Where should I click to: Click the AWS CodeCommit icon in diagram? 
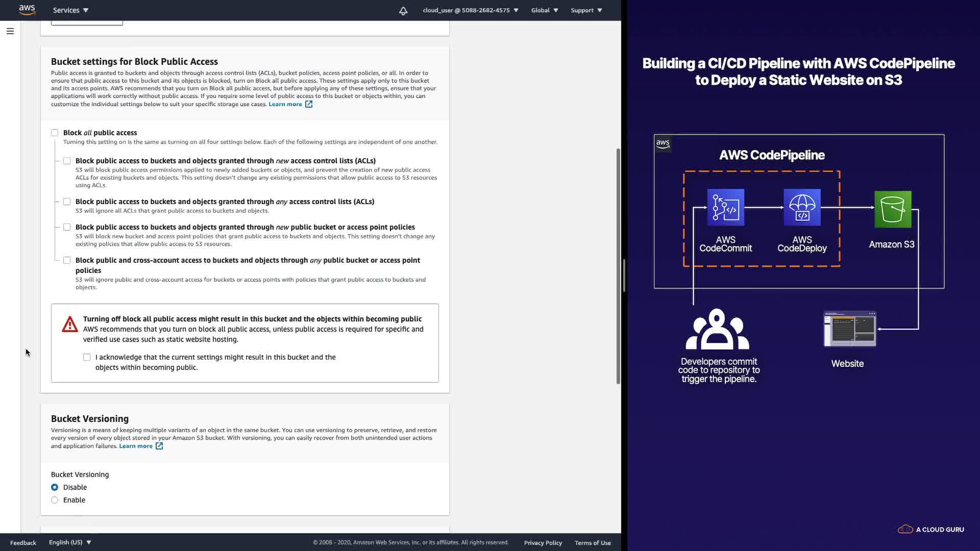click(725, 207)
